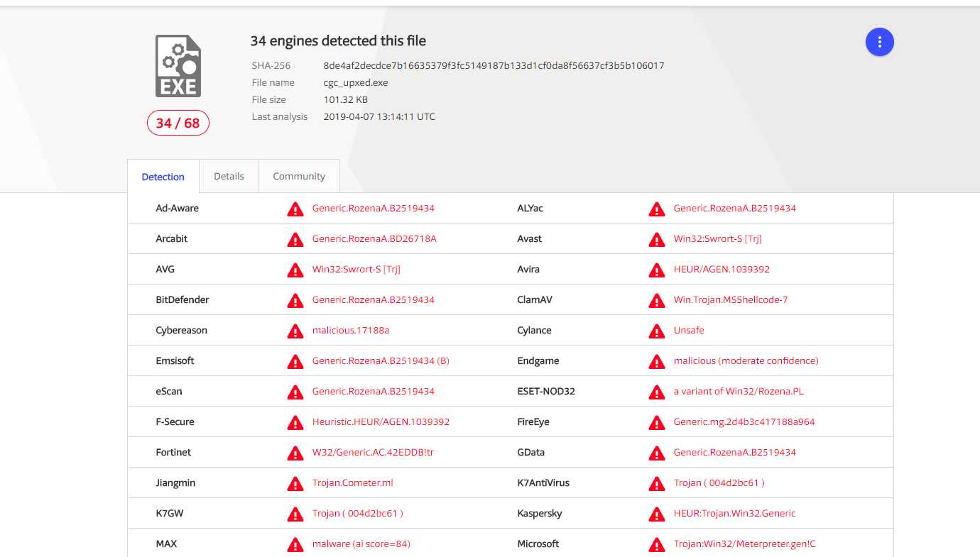Click the warning icon in the Endgame row
980x557 pixels.
tap(657, 361)
